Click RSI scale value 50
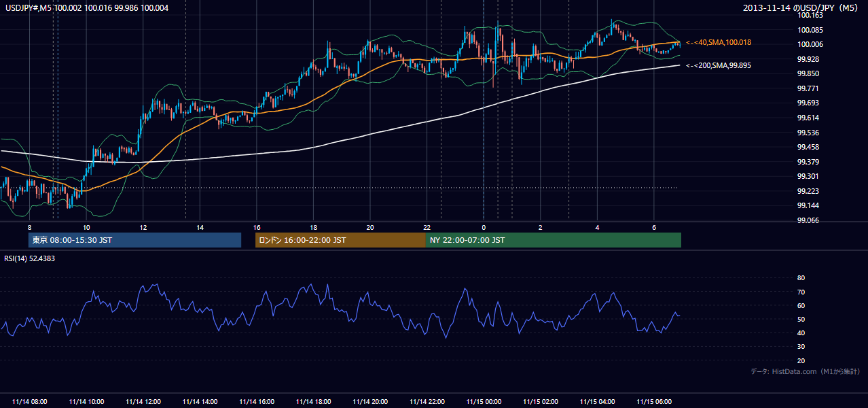This screenshot has height=408, width=868. (801, 319)
